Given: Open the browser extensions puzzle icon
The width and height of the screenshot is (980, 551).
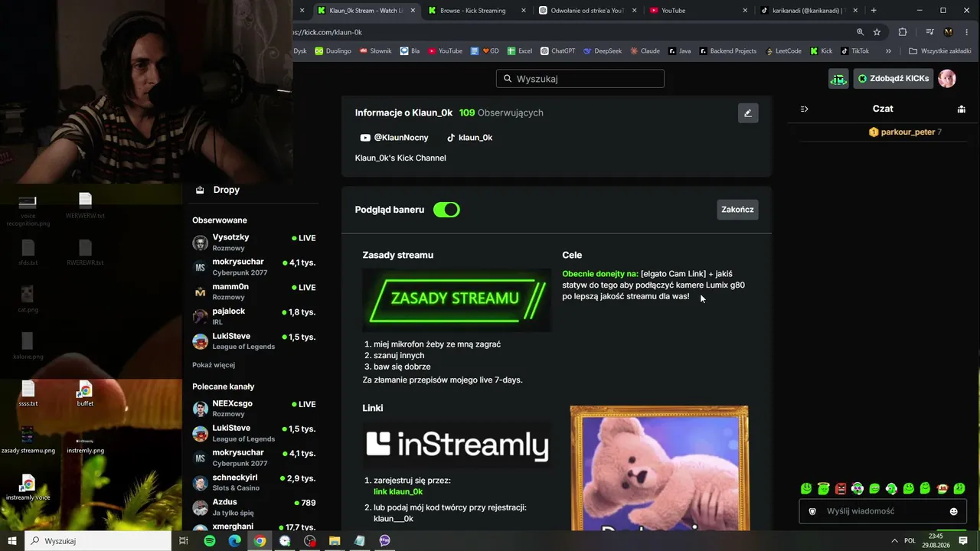Looking at the screenshot, I should click(x=903, y=32).
